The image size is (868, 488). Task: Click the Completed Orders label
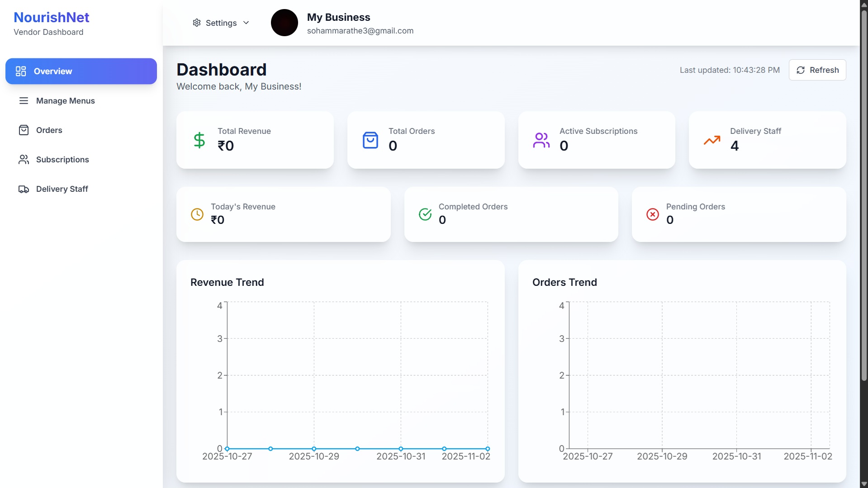click(473, 207)
